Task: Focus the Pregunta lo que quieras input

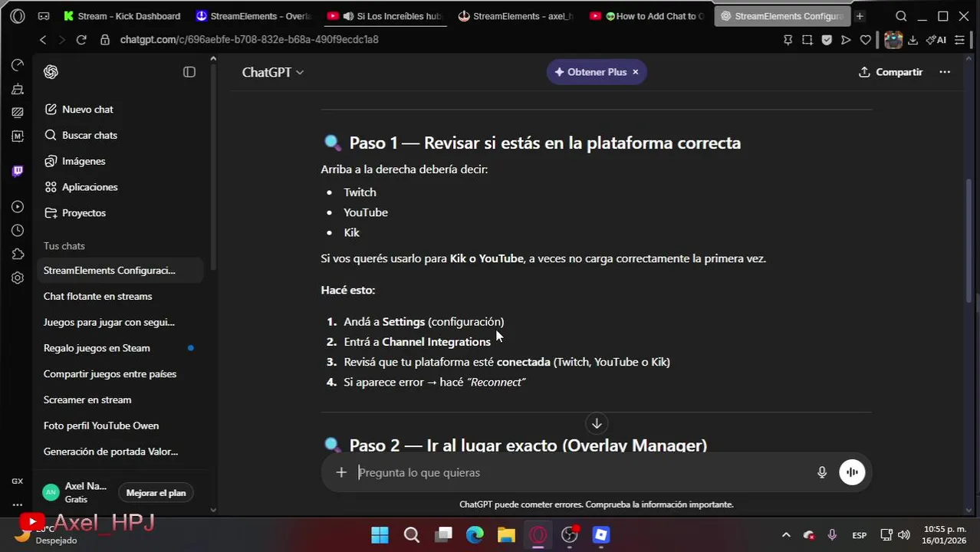Action: [583, 473]
